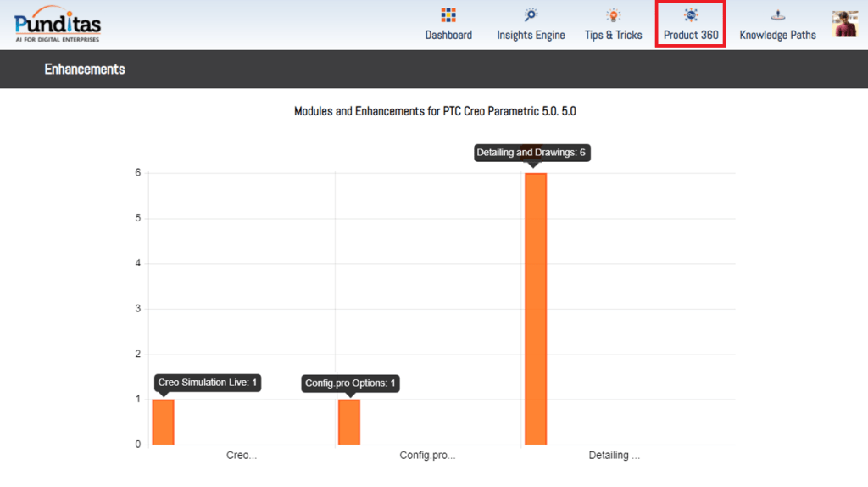Click the Config.pro Options bar

tap(349, 422)
